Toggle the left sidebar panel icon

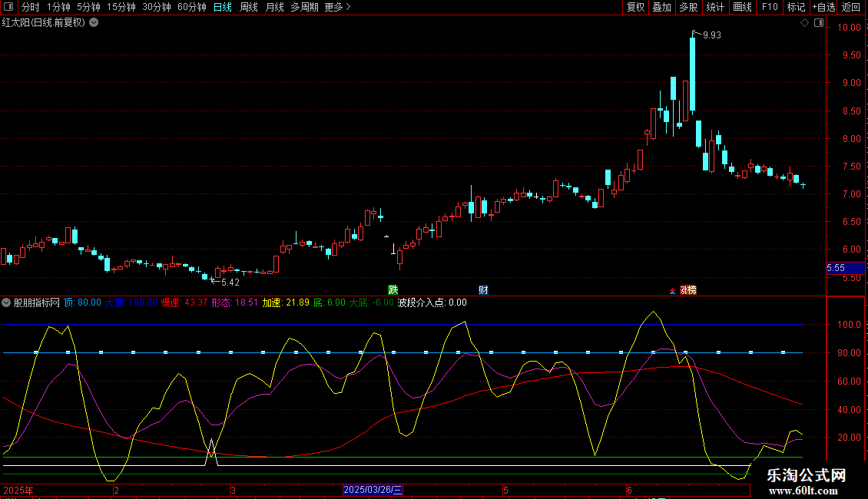click(9, 7)
